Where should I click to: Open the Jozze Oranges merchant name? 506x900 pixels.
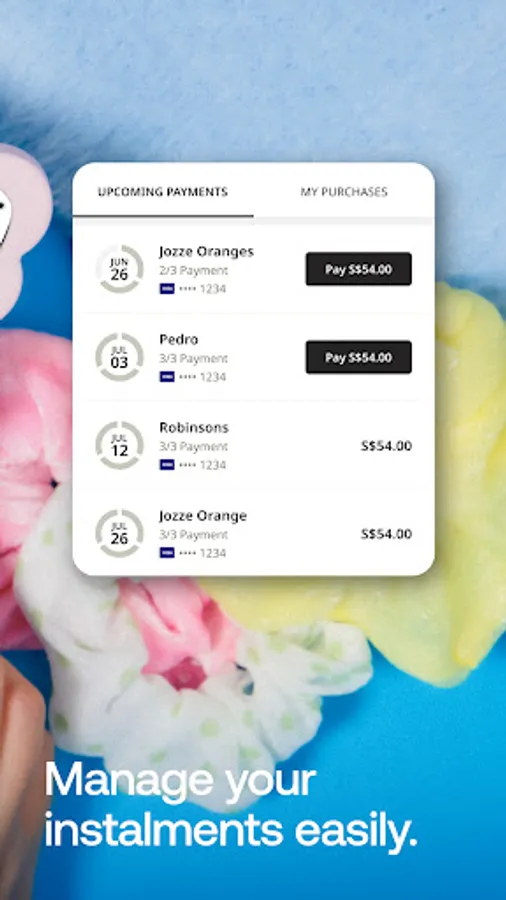click(x=207, y=252)
